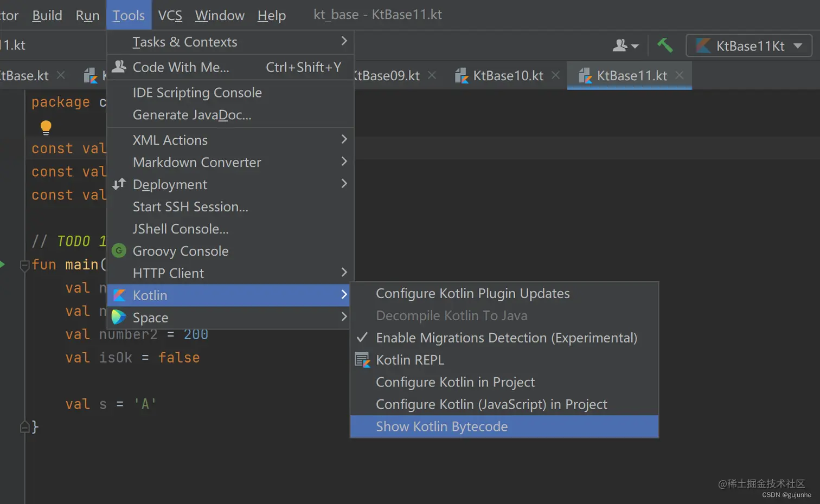Choose Code With Me… menu entry
The height and width of the screenshot is (504, 820).
[230, 67]
